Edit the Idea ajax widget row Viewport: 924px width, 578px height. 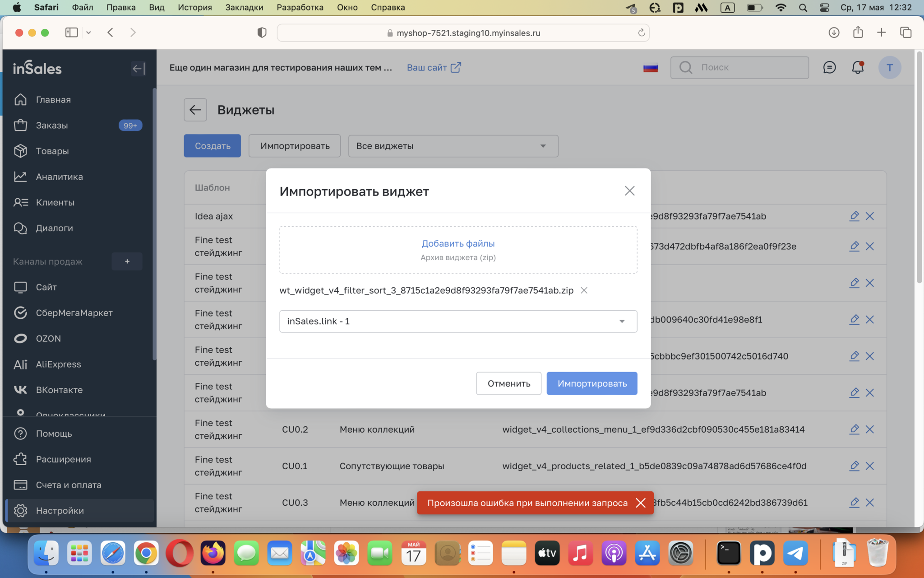pyautogui.click(x=854, y=216)
